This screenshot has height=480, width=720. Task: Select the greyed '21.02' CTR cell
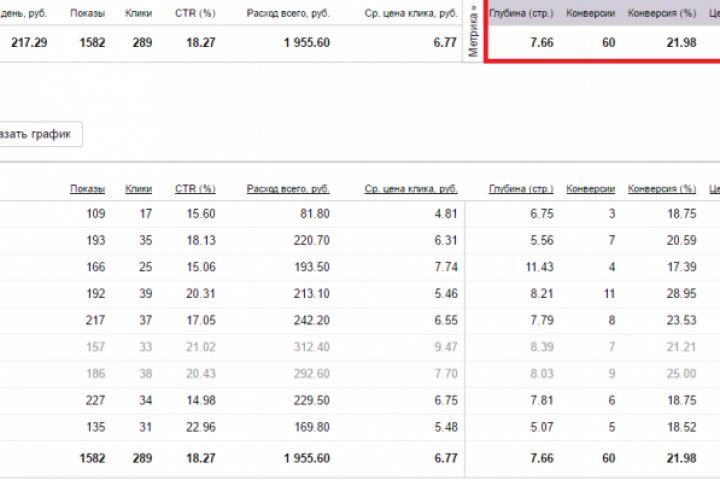201,347
